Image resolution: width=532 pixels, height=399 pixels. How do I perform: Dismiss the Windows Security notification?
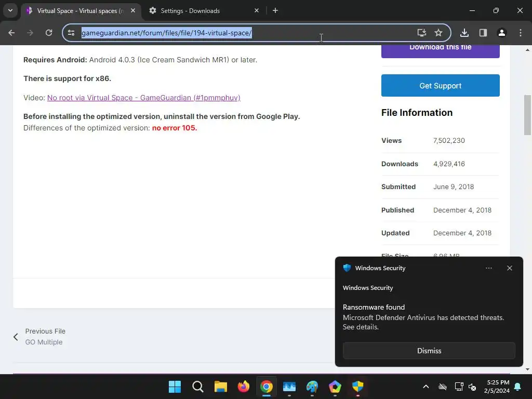click(429, 351)
